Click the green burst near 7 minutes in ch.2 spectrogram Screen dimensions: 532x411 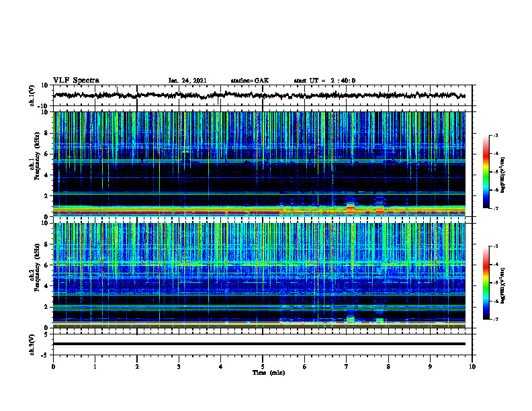351,319
